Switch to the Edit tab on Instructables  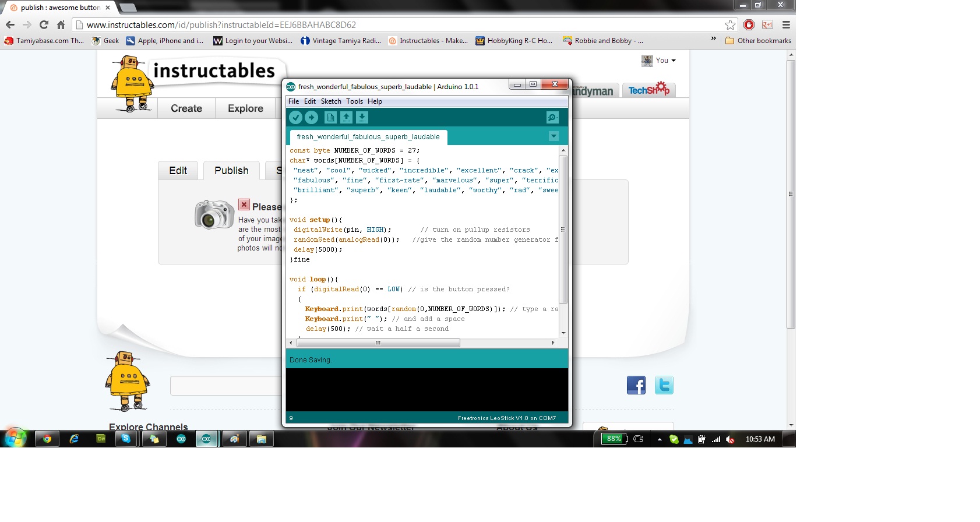pos(178,171)
